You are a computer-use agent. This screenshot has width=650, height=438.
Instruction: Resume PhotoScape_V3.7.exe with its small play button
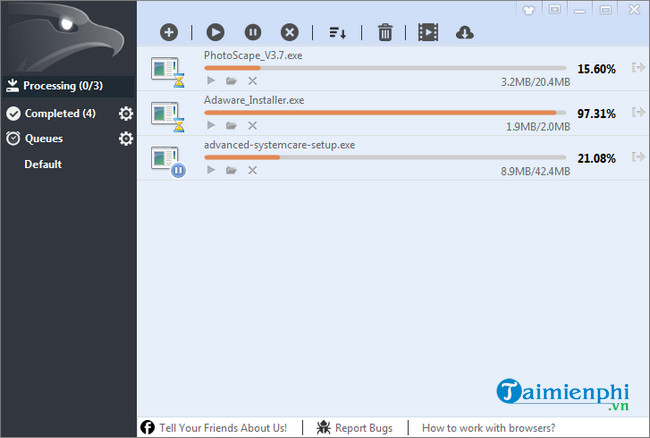pos(210,81)
